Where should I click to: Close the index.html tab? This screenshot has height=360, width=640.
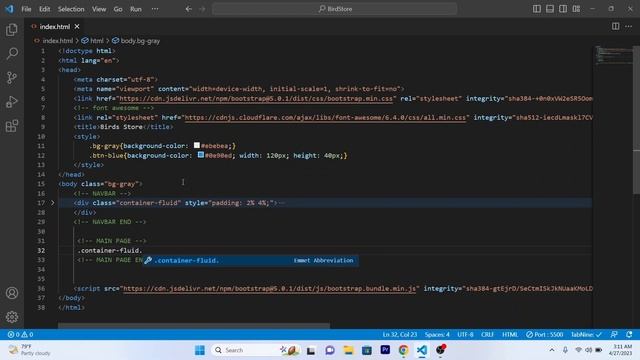77,27
